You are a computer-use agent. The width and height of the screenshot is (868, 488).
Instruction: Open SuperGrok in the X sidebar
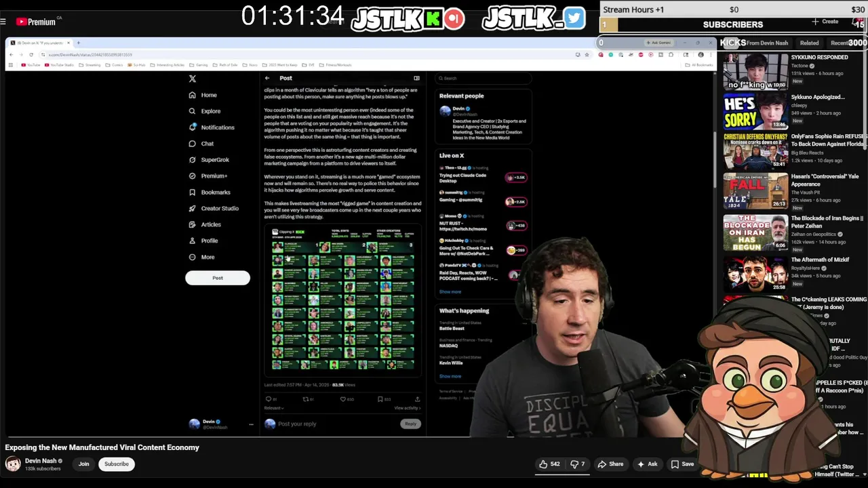[209, 160]
